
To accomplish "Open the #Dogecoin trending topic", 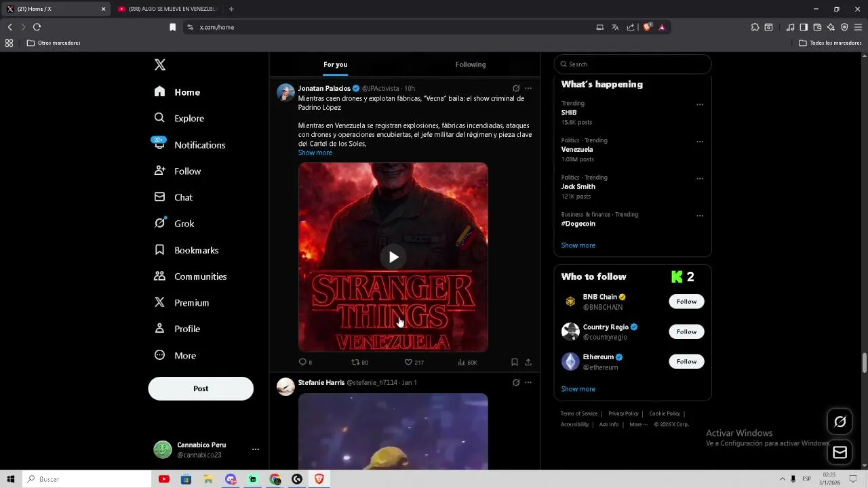I will tap(578, 224).
